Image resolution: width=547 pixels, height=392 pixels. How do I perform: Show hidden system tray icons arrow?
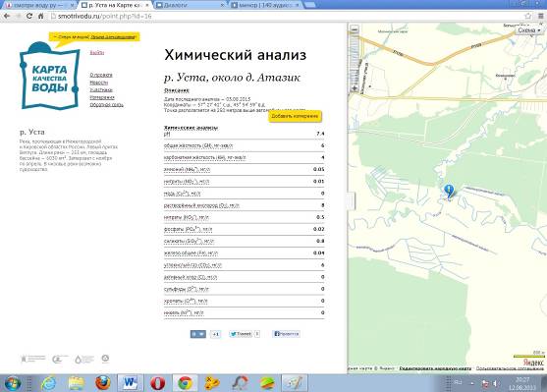click(472, 383)
